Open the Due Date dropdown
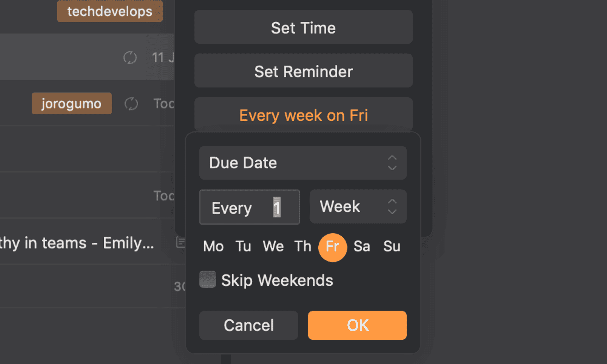 coord(303,163)
